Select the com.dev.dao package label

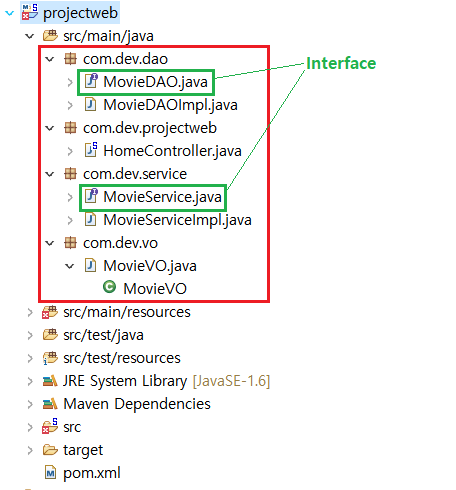coord(125,59)
